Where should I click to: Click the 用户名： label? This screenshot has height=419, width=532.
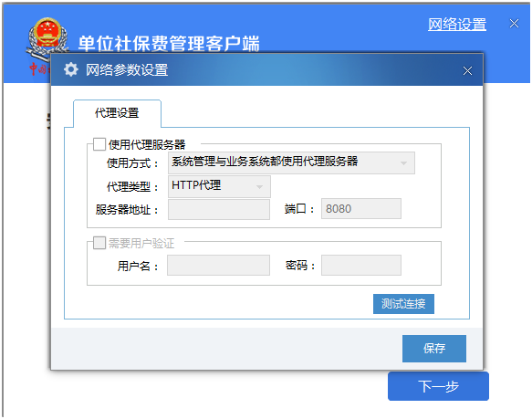138,266
